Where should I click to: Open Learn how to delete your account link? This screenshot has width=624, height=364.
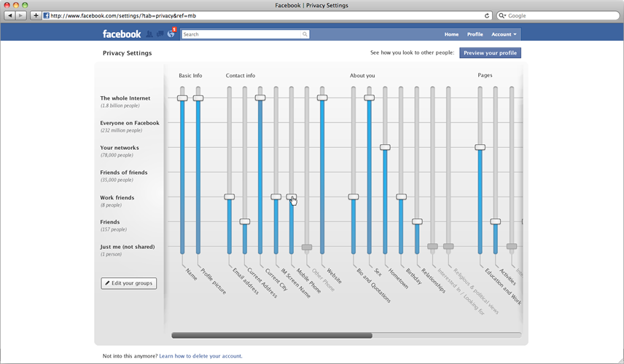(200, 356)
